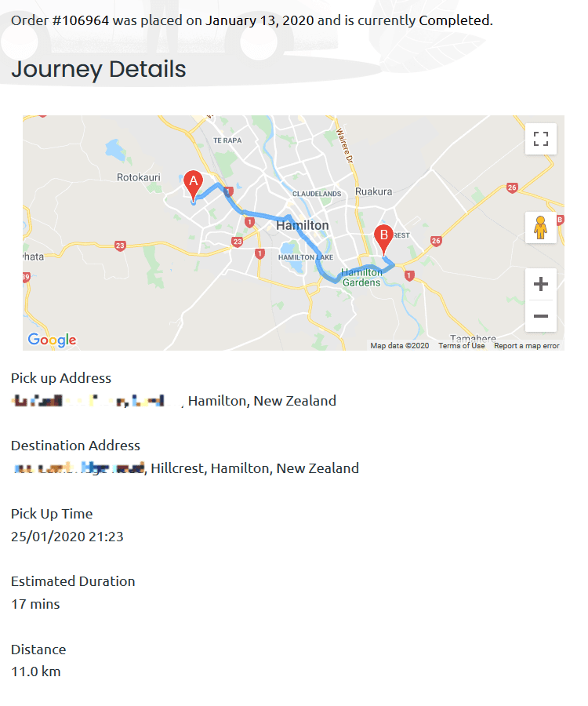The width and height of the screenshot is (588, 706).
Task: Toggle fullscreen view of the map
Action: click(540, 139)
